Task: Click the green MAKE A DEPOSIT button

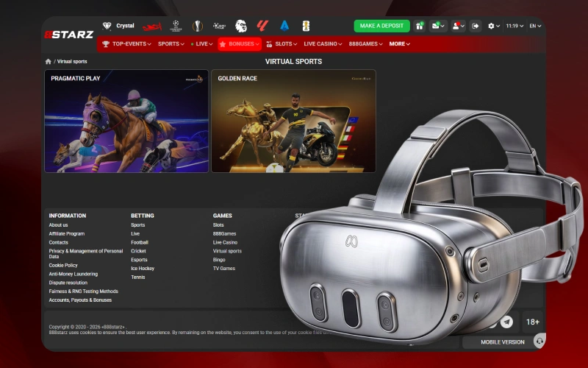Action: tap(381, 26)
